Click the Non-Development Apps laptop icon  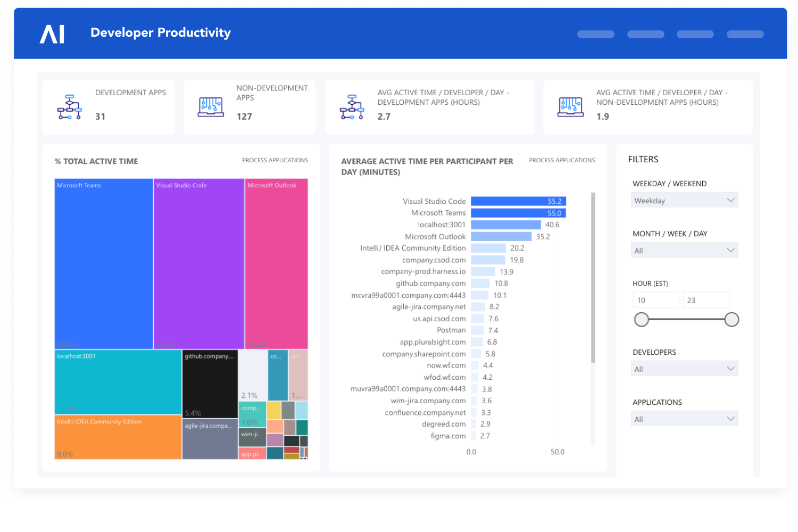point(211,106)
